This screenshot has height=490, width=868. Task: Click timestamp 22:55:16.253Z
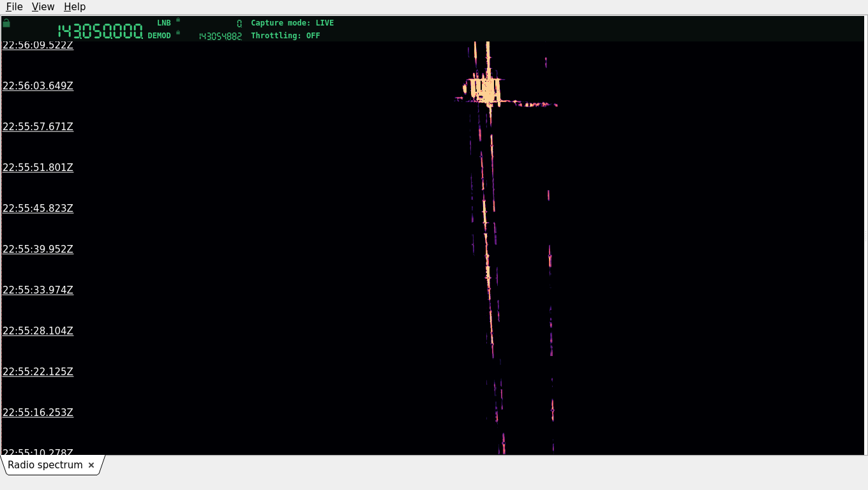pos(38,412)
